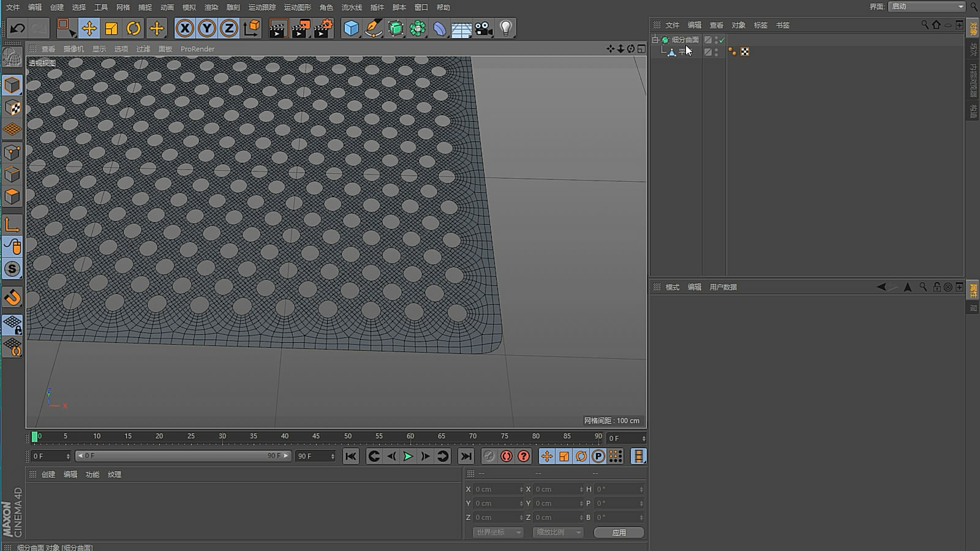Click the Render to Picture Viewer icon

coord(300,28)
